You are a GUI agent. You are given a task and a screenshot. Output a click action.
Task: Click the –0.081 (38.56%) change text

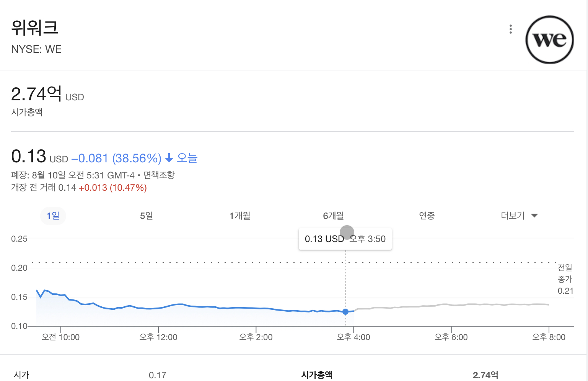[x=116, y=158]
